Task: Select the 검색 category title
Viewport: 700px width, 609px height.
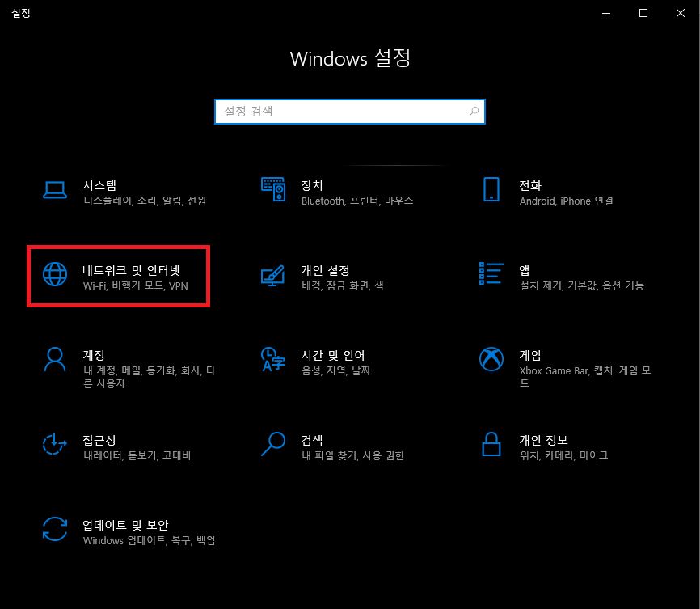Action: pyautogui.click(x=312, y=440)
